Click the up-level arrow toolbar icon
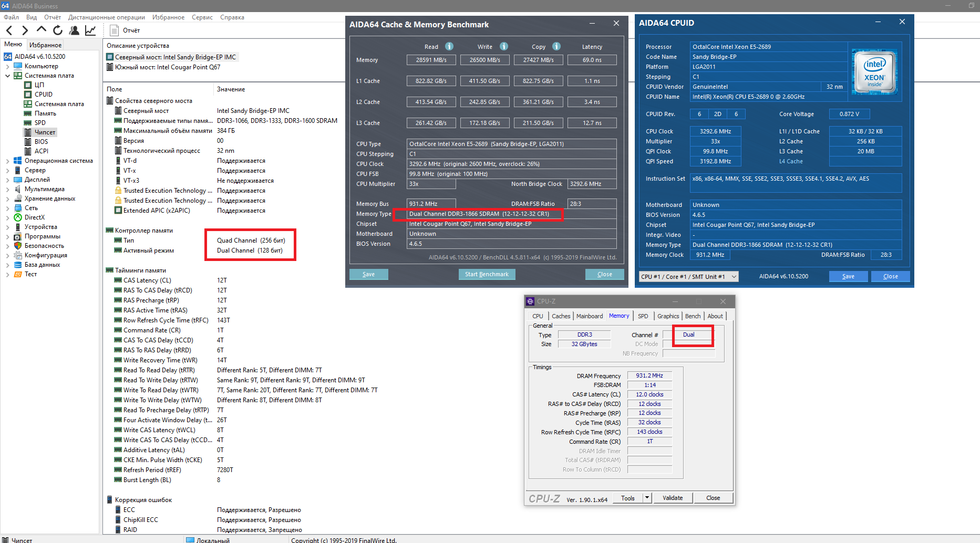 (41, 30)
